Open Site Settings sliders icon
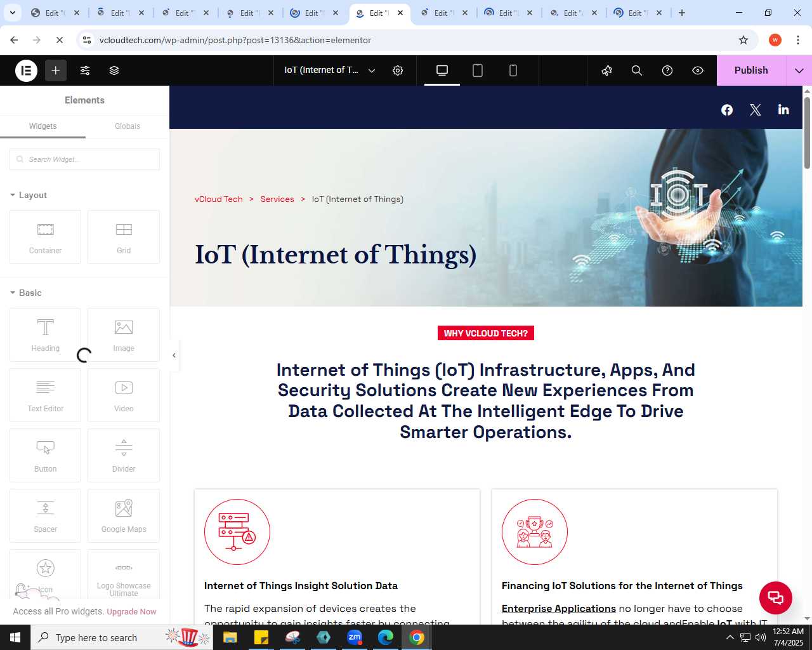The image size is (812, 650). [85, 70]
